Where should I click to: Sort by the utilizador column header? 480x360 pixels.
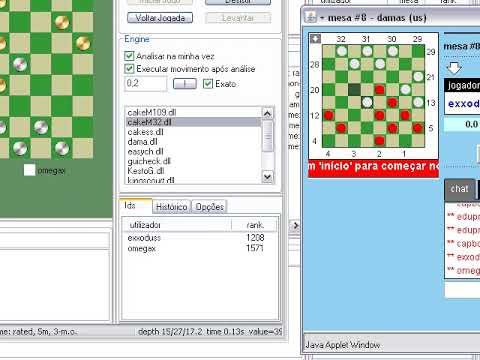177,225
